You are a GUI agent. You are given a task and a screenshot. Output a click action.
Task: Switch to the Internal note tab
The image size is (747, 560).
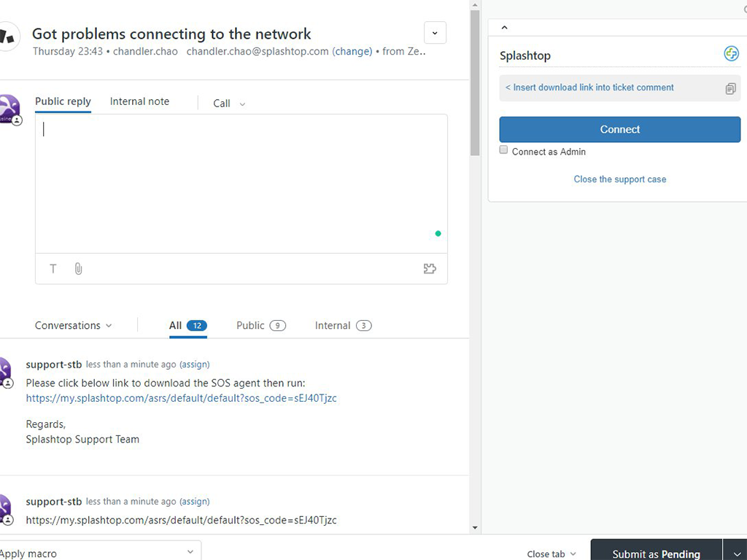(x=139, y=101)
